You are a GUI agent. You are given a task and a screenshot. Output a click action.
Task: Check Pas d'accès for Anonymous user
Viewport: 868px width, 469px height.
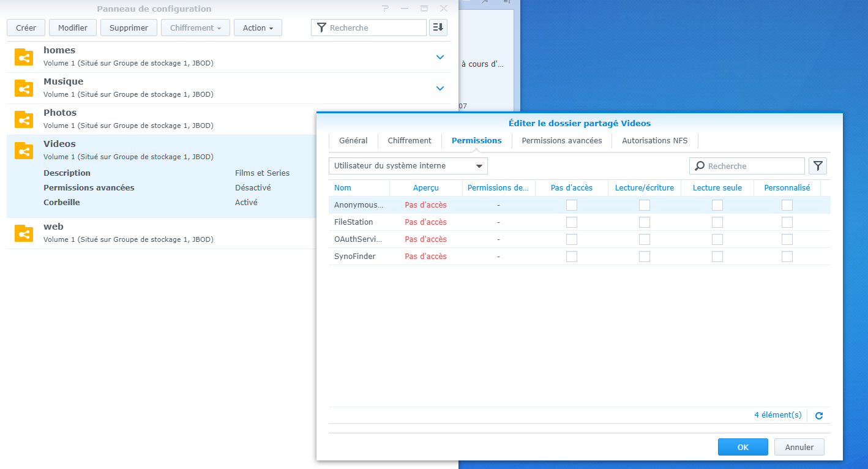tap(572, 205)
